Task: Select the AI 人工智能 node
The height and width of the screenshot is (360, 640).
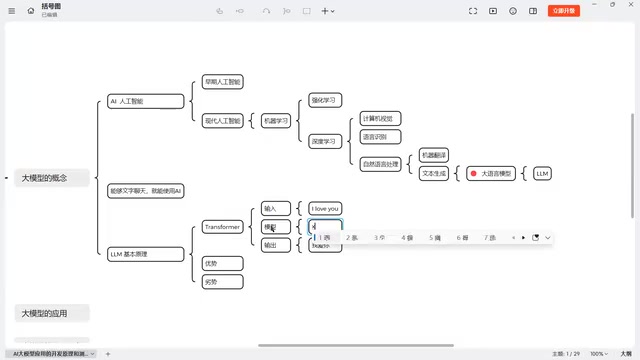Action: point(146,101)
